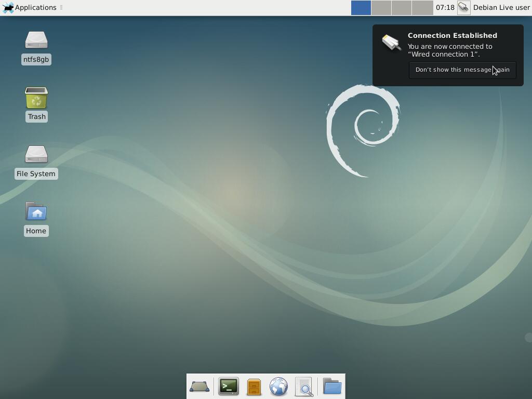Expand the Debian Live user menu
Image resolution: width=532 pixels, height=399 pixels.
click(x=501, y=7)
